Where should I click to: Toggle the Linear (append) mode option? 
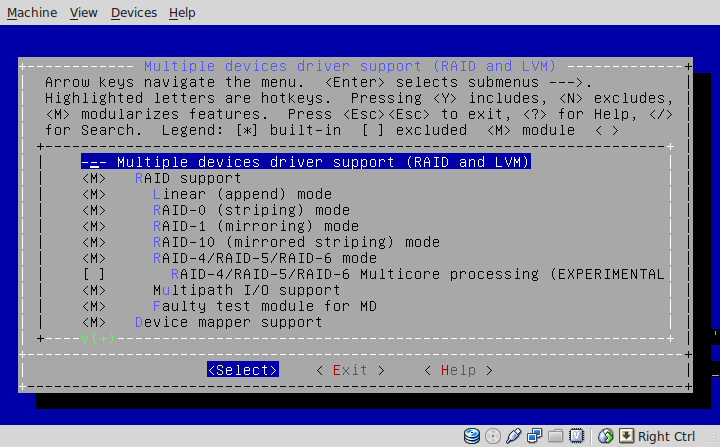coord(207,194)
